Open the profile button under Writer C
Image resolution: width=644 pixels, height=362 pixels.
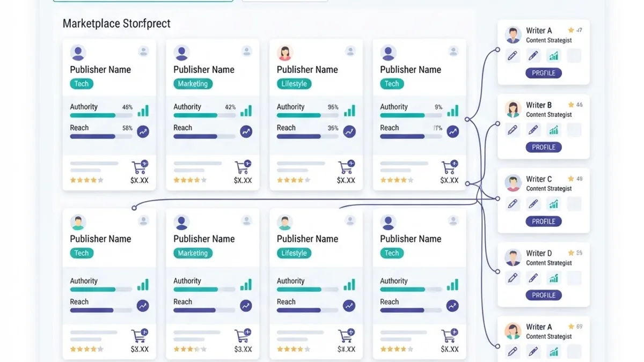(x=544, y=221)
